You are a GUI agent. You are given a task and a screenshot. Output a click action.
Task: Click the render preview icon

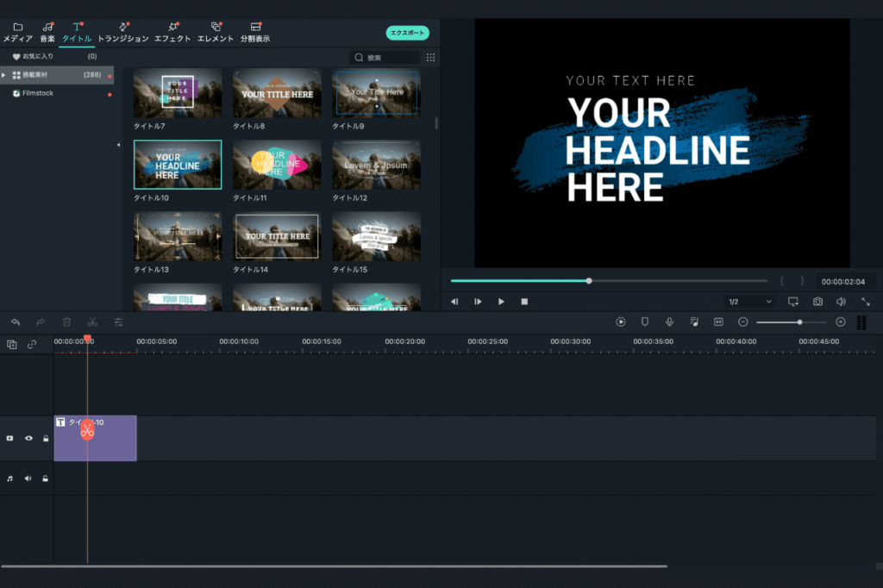pos(621,322)
